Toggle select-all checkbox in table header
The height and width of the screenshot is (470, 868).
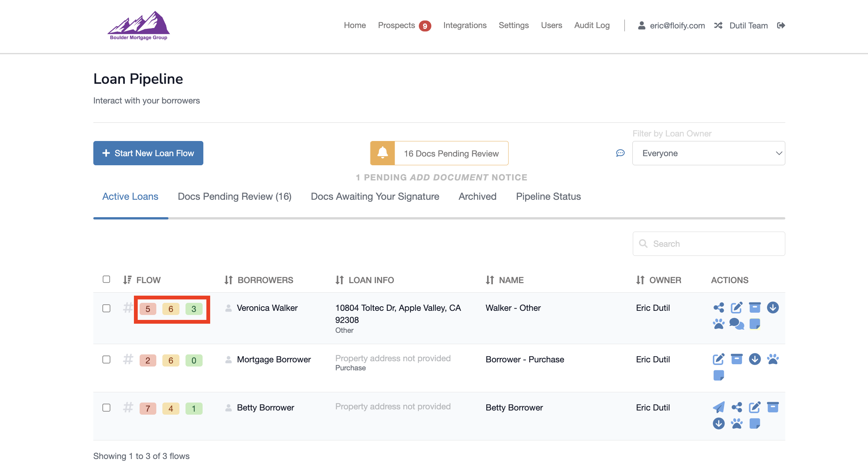[107, 279]
